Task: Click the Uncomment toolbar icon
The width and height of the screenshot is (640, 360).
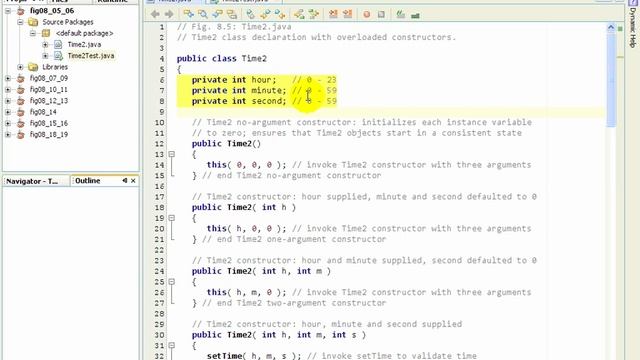Action: [416, 16]
